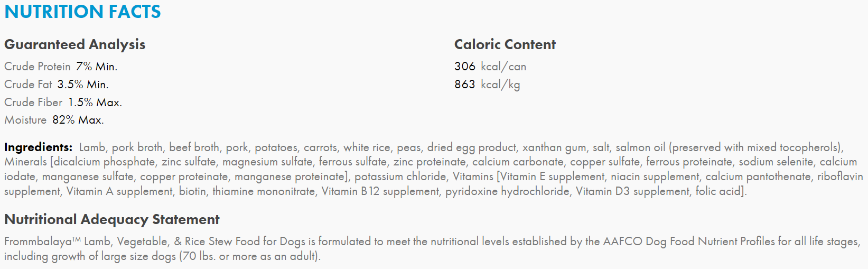Viewport: 868px width, 269px height.
Task: Click the Crude Fiber label
Action: [x=33, y=103]
